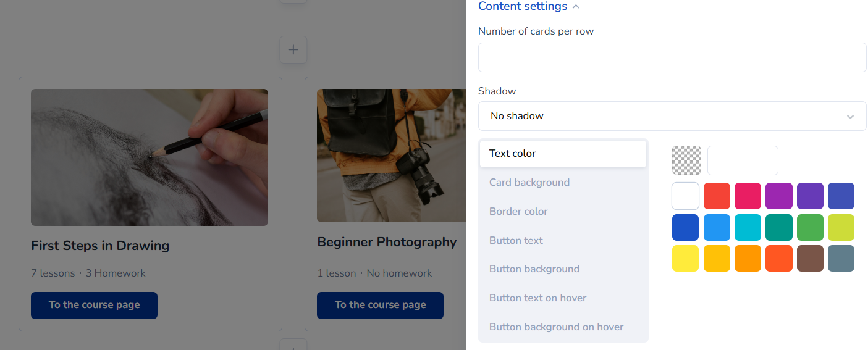Pick the brown color swatch

810,259
